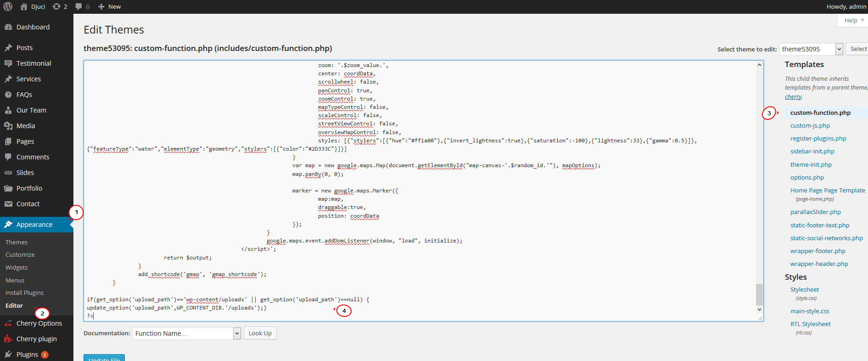868x361 pixels.
Task: Click the Appearance paintbrush icon
Action: point(8,225)
